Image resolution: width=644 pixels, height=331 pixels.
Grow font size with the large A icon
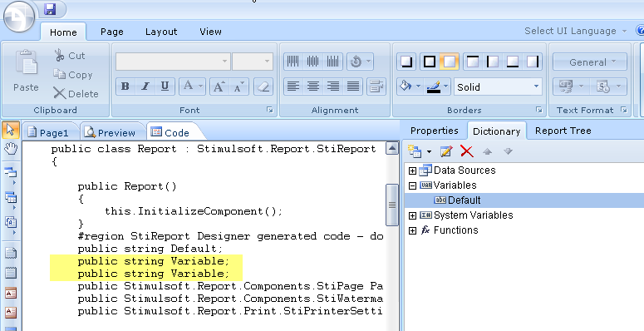point(219,86)
